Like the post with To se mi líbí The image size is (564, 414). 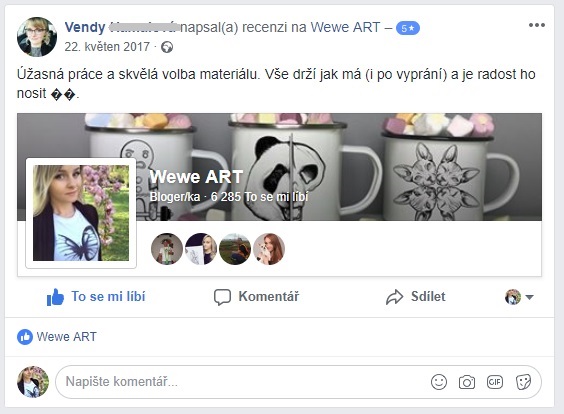tap(96, 297)
